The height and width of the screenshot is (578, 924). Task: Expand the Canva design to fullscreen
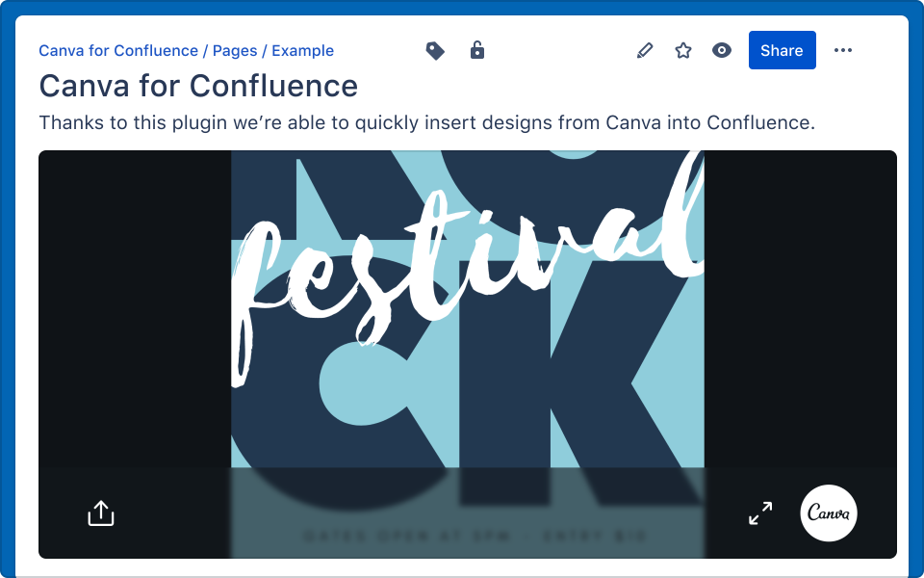(x=760, y=513)
